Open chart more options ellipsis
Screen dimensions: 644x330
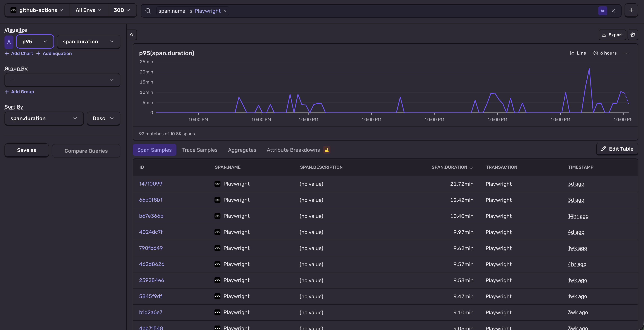(626, 53)
